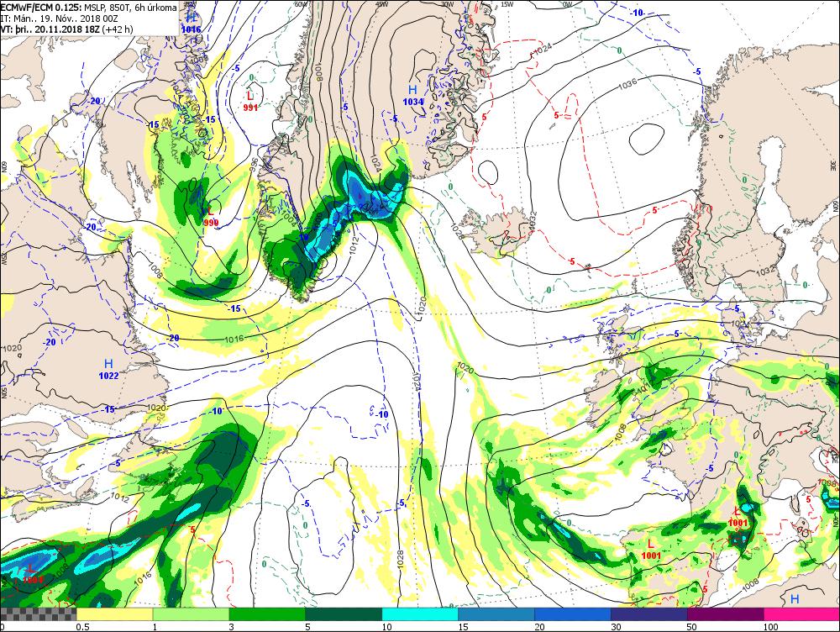Click the '1028' isobar label west of Iceland
840x632 pixels.
click(456, 232)
